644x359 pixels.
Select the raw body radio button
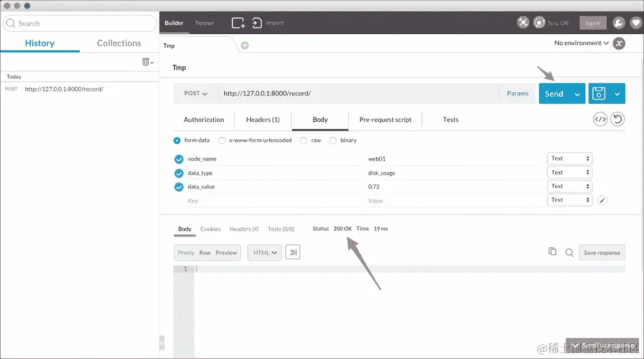coord(303,141)
